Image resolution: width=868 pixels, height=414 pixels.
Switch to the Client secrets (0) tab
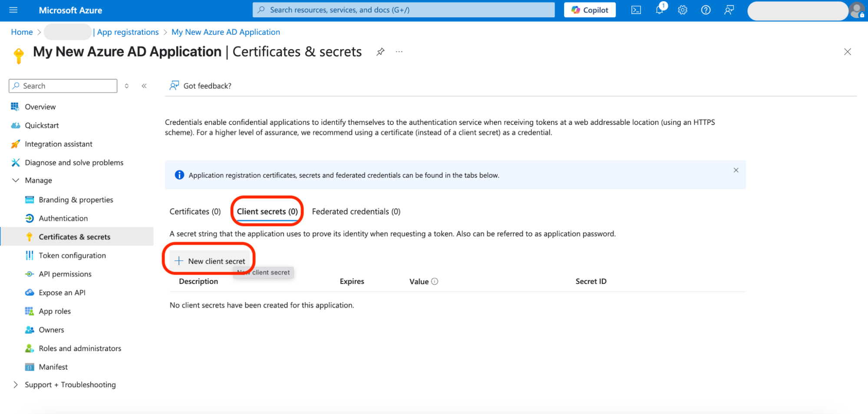[267, 211]
